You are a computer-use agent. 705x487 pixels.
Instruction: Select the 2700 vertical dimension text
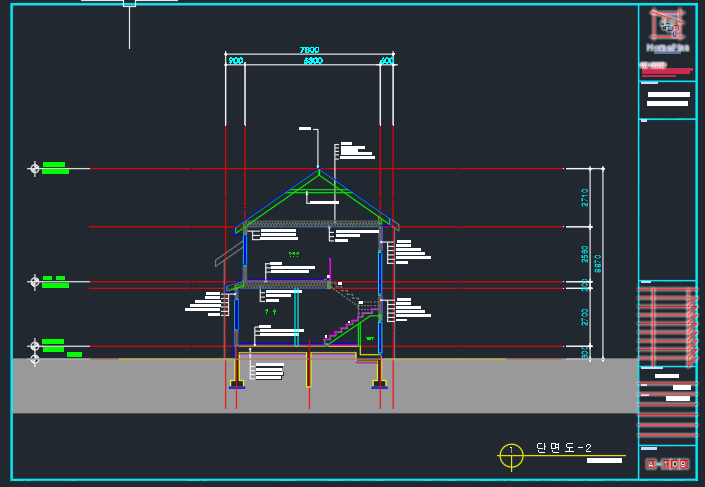tap(585, 317)
